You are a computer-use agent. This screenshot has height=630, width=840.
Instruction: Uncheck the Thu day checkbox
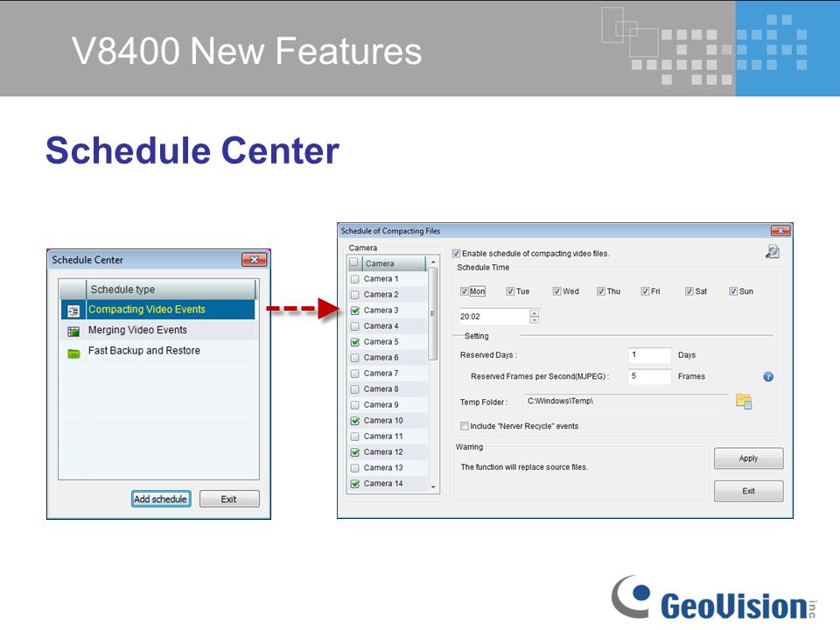click(601, 291)
